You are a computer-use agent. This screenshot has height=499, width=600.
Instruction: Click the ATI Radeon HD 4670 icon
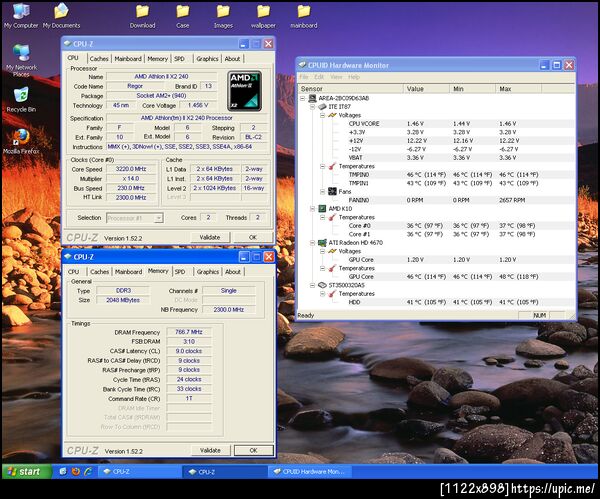(x=323, y=243)
